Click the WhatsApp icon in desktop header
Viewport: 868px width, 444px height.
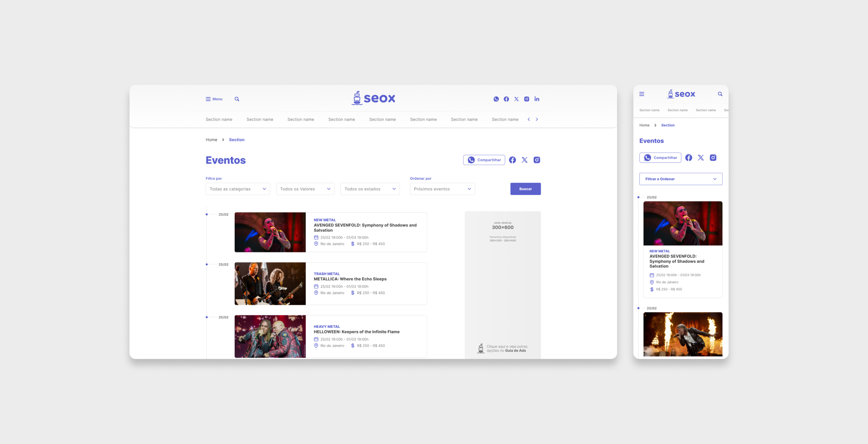pyautogui.click(x=496, y=99)
